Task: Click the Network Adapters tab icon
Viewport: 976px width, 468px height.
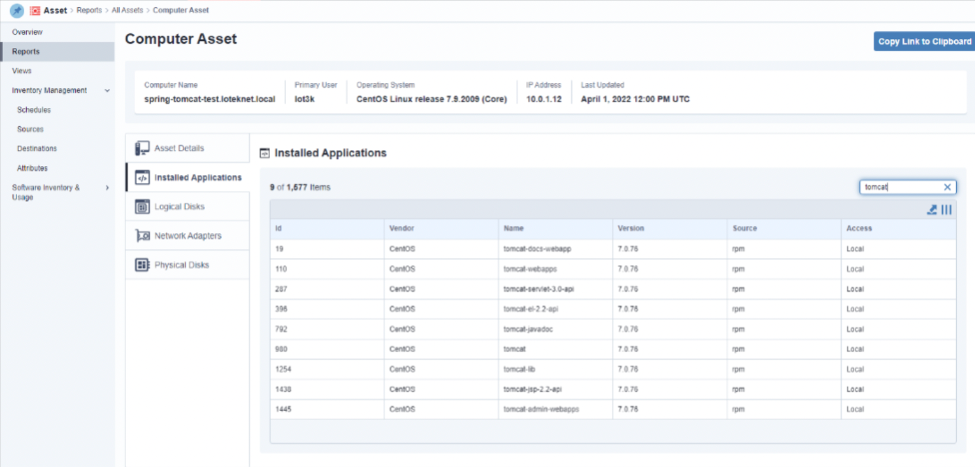Action: [142, 236]
